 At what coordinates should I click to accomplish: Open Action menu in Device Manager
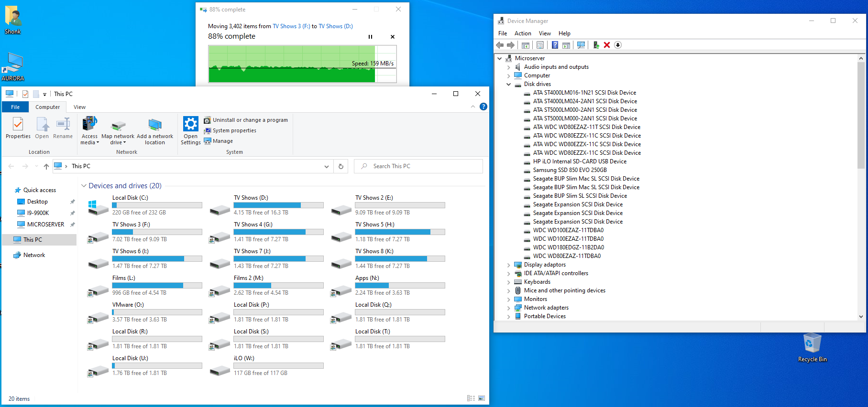523,33
